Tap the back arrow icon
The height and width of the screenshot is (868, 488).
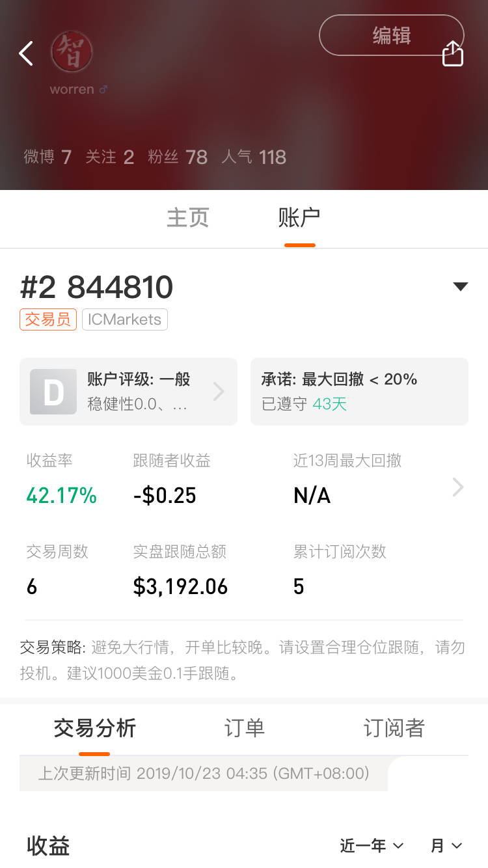[x=26, y=53]
